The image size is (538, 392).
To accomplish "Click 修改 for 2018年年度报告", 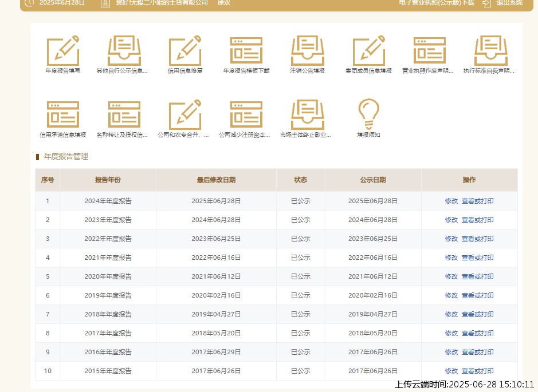I will [451, 314].
